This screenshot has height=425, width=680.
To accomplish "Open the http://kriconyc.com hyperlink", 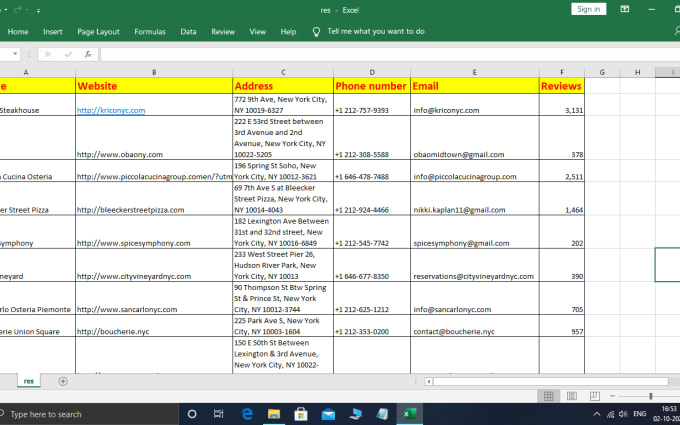I will (111, 111).
